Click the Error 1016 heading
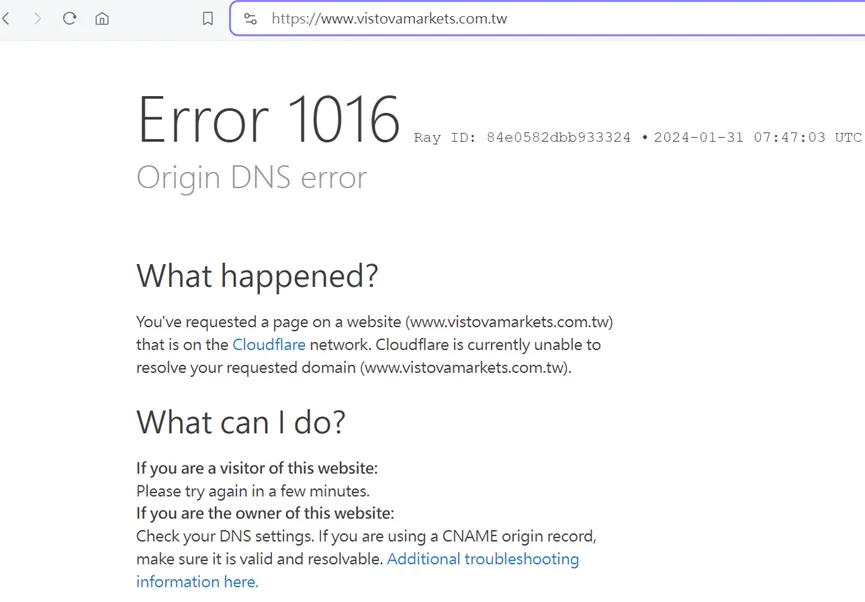The image size is (865, 602). [268, 119]
